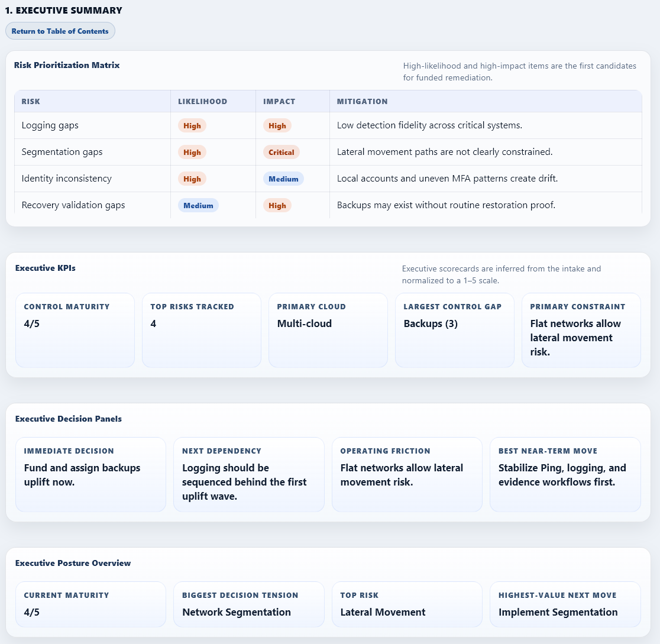Open the Control Maturity KPI card
660x644 pixels.
point(75,329)
